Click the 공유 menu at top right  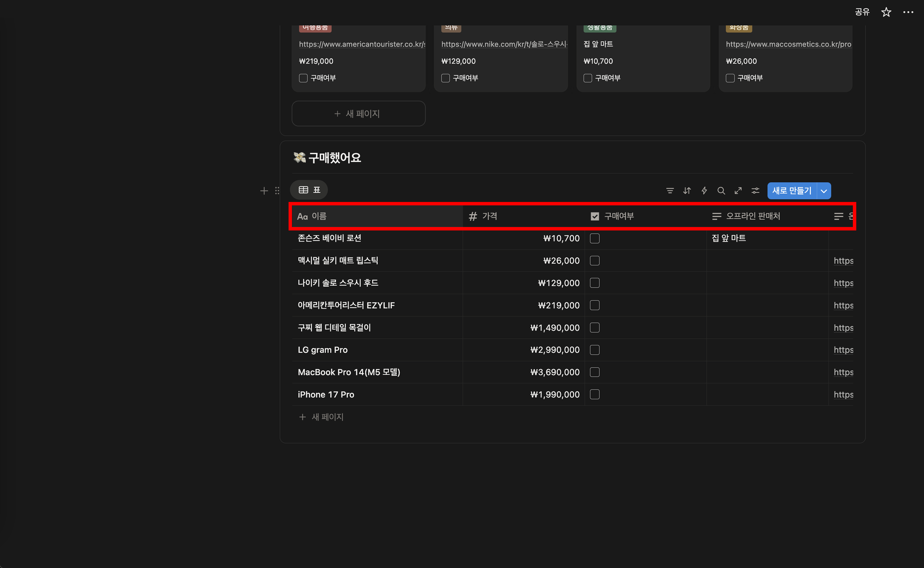[862, 12]
